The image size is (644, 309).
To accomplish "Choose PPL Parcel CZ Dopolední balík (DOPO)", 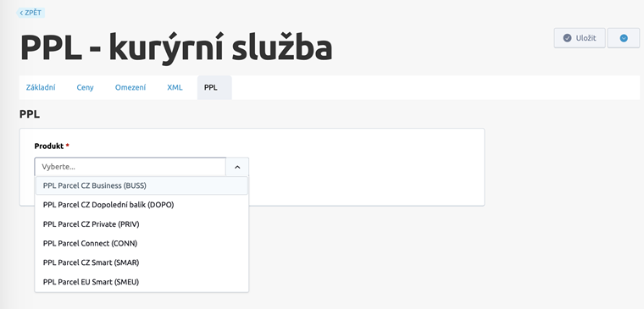I will coord(142,204).
